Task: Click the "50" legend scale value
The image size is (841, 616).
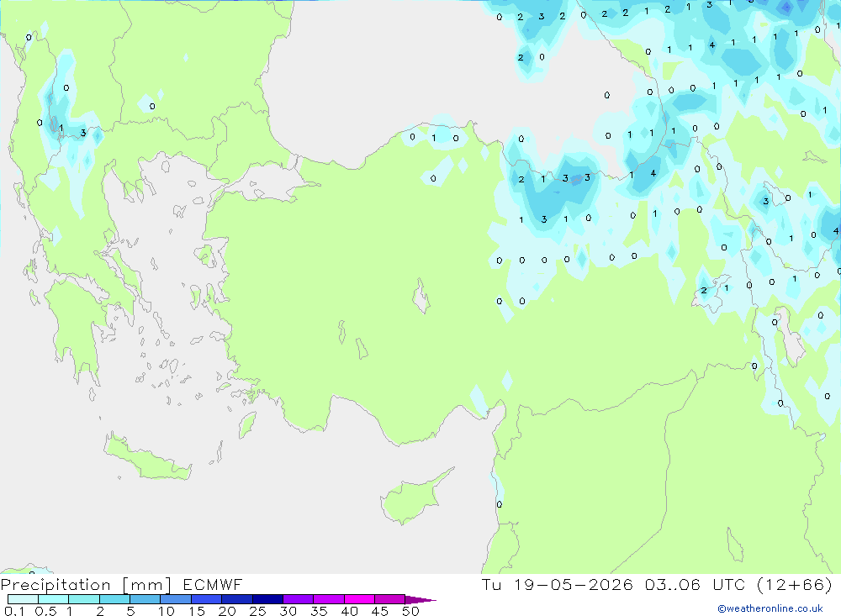Action: coord(411,611)
